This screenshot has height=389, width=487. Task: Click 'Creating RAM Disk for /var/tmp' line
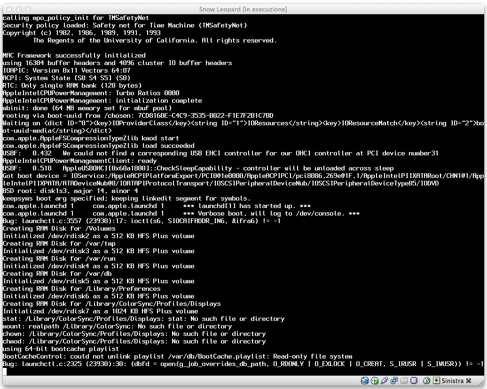pyautogui.click(x=59, y=244)
